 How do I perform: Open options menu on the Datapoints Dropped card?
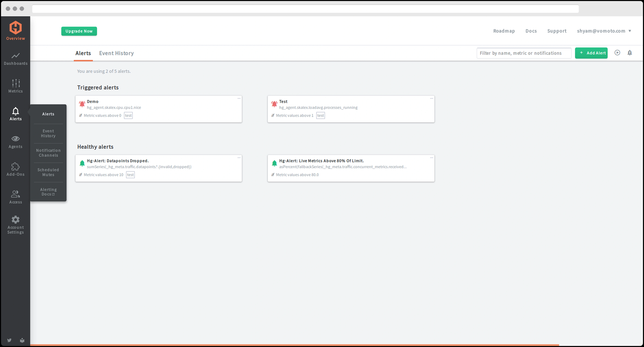[239, 158]
